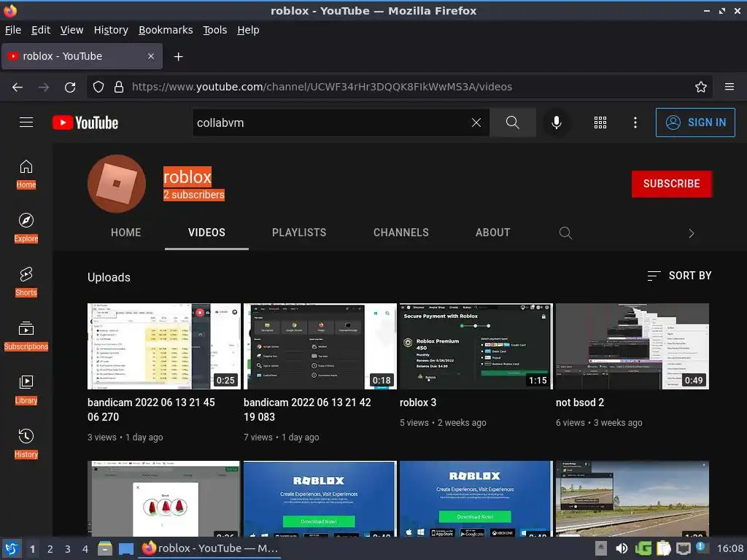Click the 0:49 not bsod thumbnail

(x=632, y=346)
